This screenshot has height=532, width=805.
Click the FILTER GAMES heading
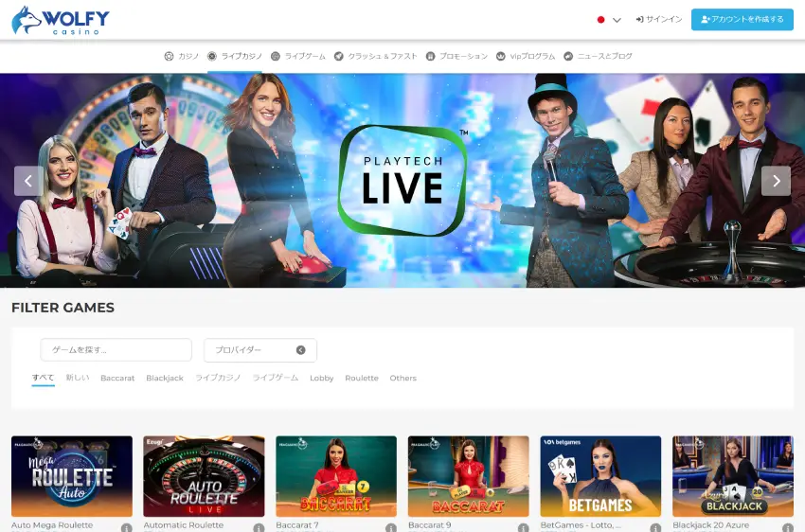63,308
